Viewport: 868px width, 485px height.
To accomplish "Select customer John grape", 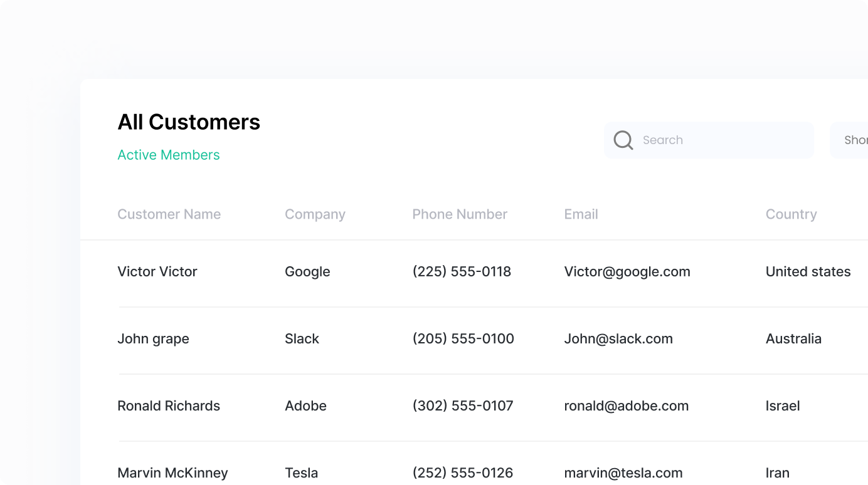I will tap(153, 338).
